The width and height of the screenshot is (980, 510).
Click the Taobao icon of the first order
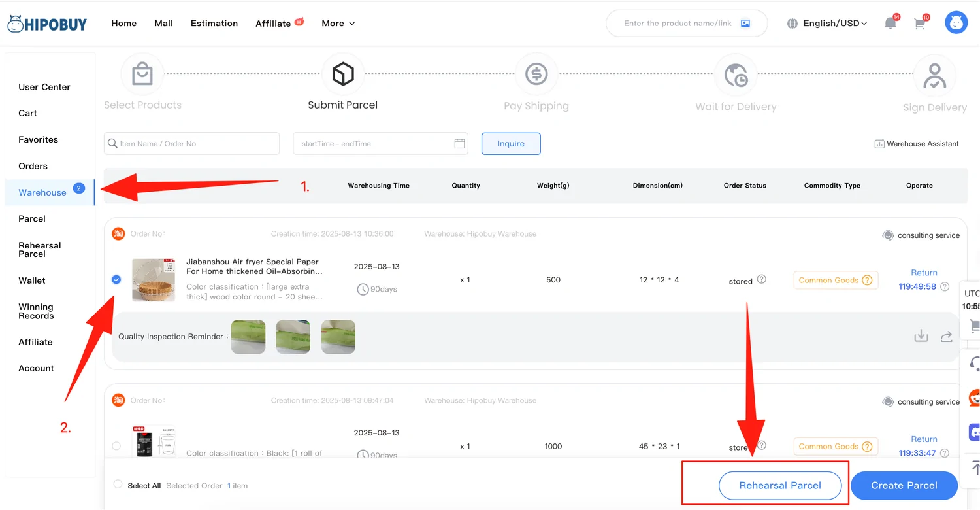[118, 233]
